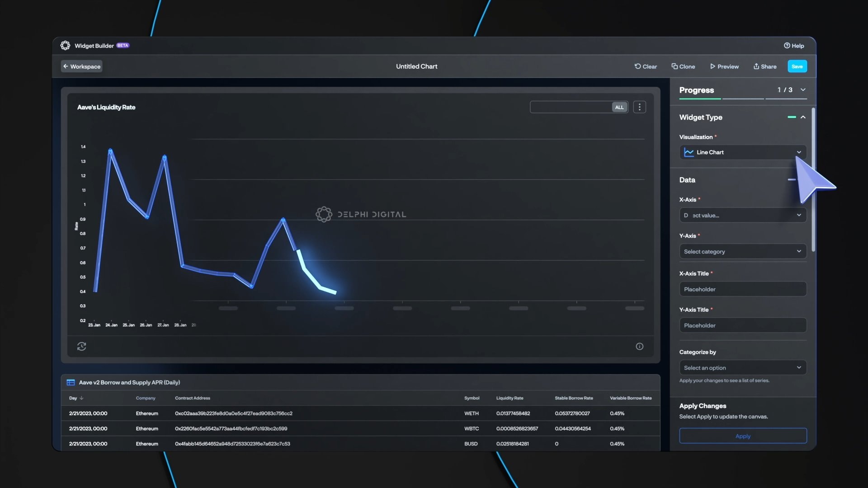Select the ALL time range button
The height and width of the screenshot is (488, 868).
(619, 107)
